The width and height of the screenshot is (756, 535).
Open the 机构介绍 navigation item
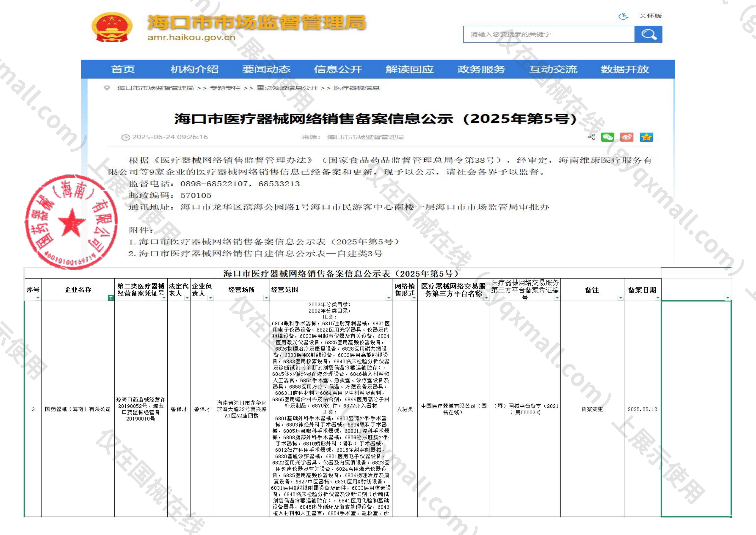point(194,69)
